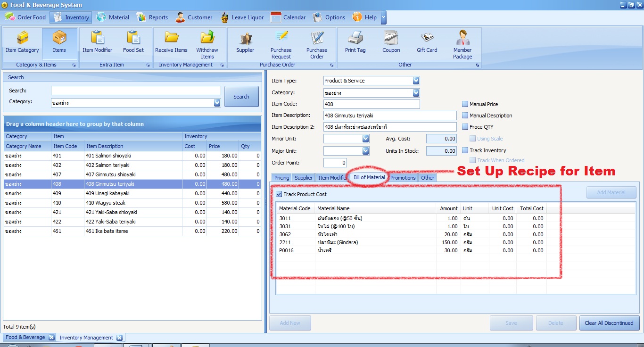Open Purchase Order icon

317,43
